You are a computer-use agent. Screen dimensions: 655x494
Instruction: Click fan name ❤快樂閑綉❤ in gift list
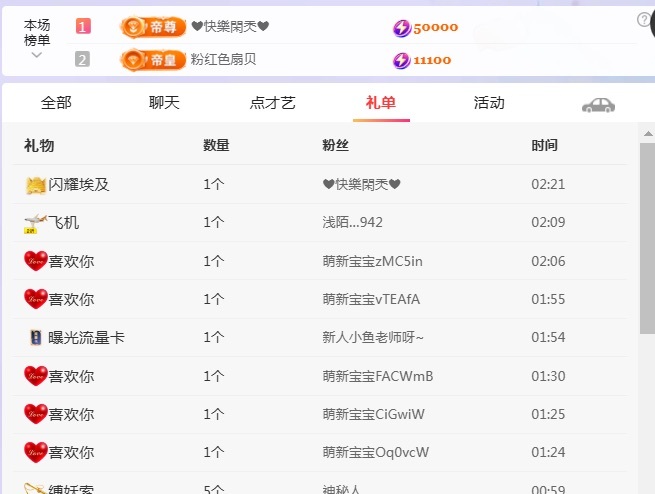tap(362, 184)
